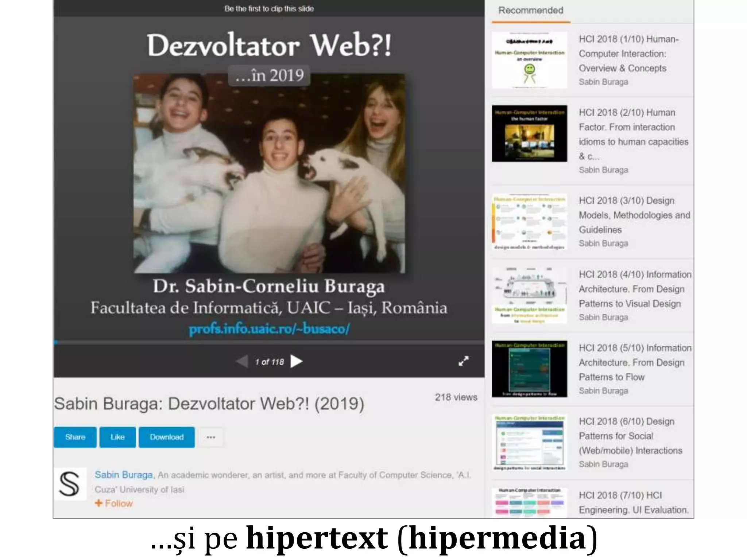Screen dimensions: 747x560
Task: Visit profs.info.uaic.ro/~busaco/ link on slide
Action: point(269,329)
